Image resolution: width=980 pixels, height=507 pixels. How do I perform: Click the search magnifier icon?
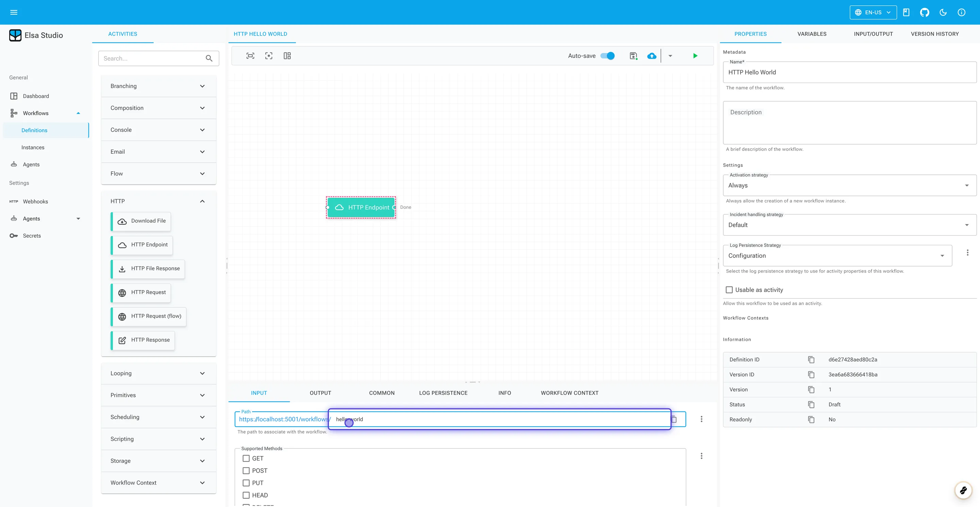click(x=209, y=58)
